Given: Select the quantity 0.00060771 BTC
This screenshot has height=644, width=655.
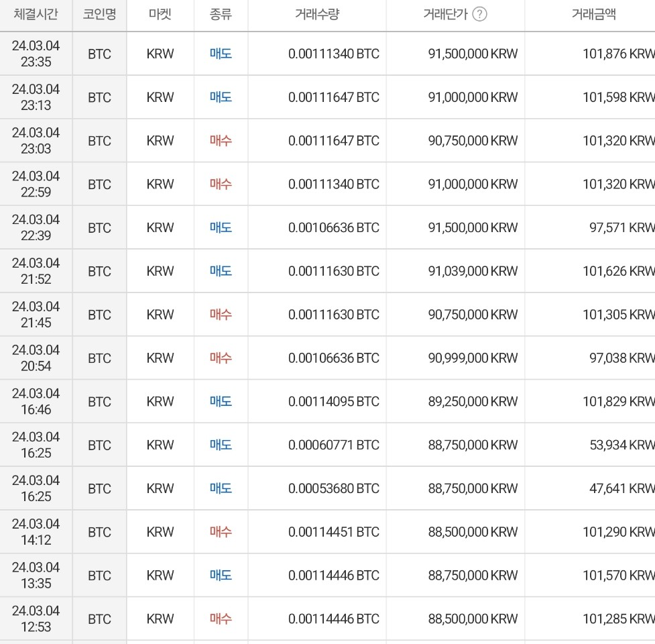Looking at the screenshot, I should (334, 445).
